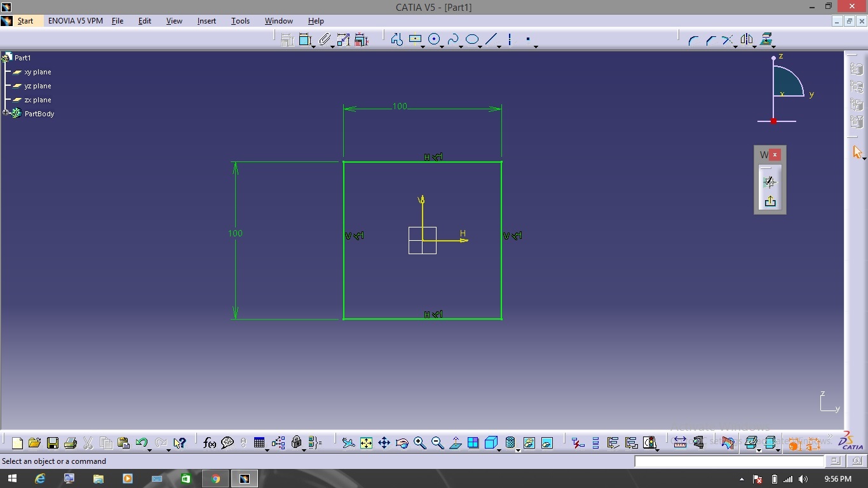This screenshot has height=488, width=868.
Task: Select the Circle sketch tool
Action: 434,39
